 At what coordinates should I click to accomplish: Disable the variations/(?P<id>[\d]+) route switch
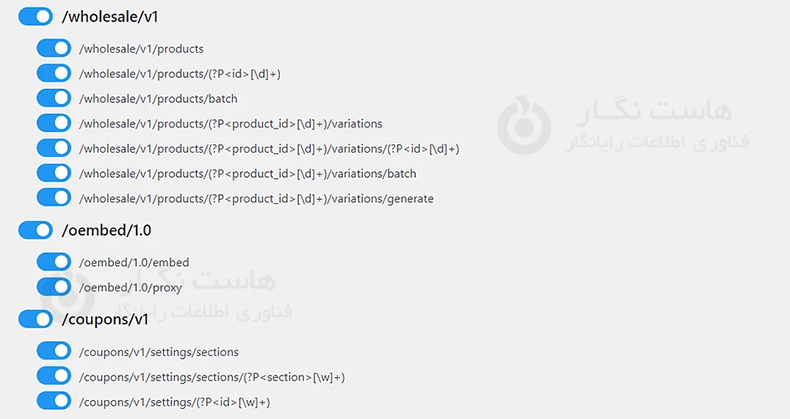tap(53, 148)
